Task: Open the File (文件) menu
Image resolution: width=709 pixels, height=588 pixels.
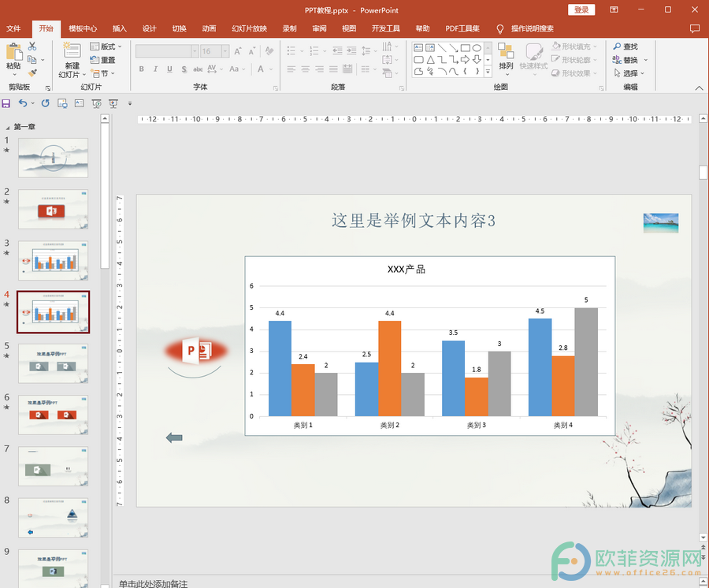Action: click(13, 28)
